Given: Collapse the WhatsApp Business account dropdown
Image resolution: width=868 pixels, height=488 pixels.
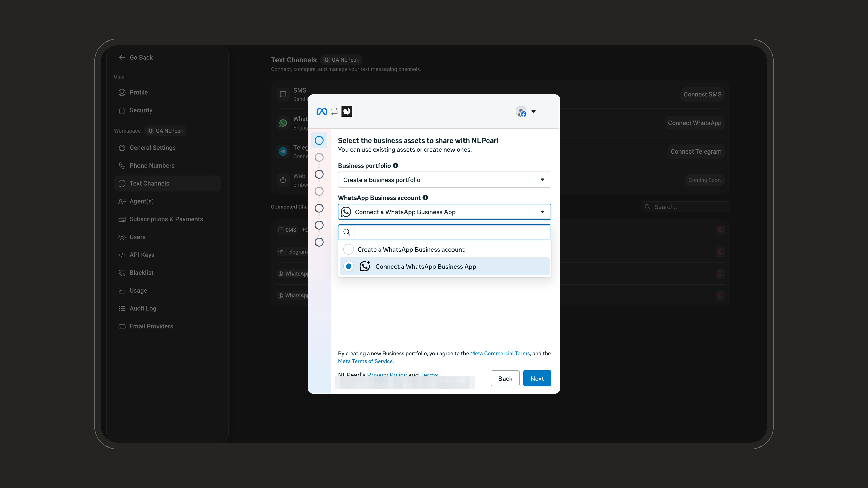Looking at the screenshot, I should (x=445, y=212).
